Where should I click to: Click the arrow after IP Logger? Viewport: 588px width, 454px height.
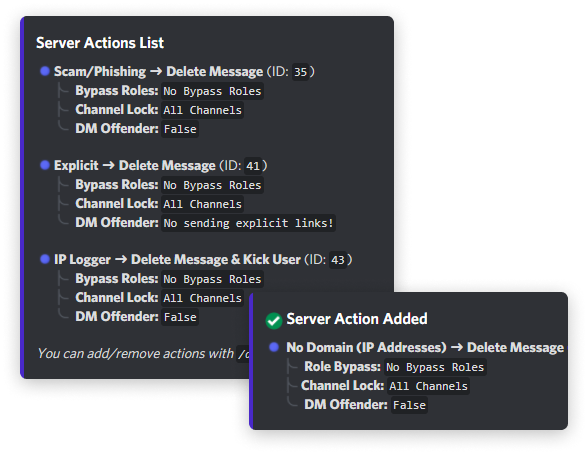pyautogui.click(x=121, y=259)
